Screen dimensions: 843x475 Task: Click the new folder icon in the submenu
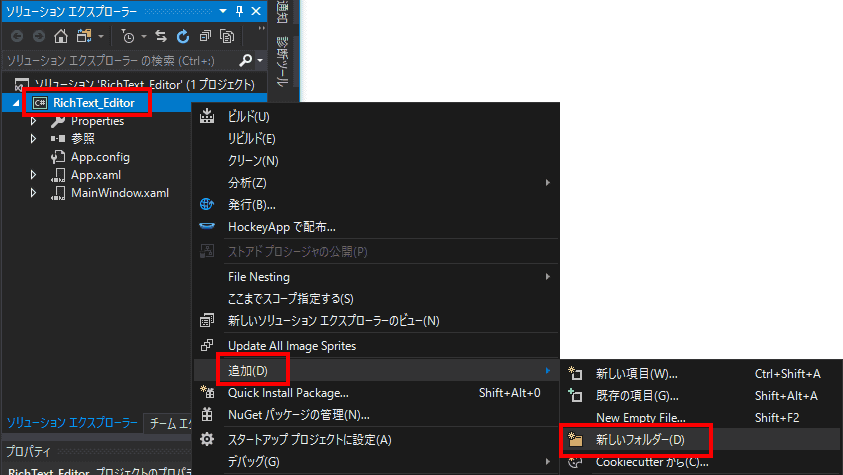[x=575, y=439]
